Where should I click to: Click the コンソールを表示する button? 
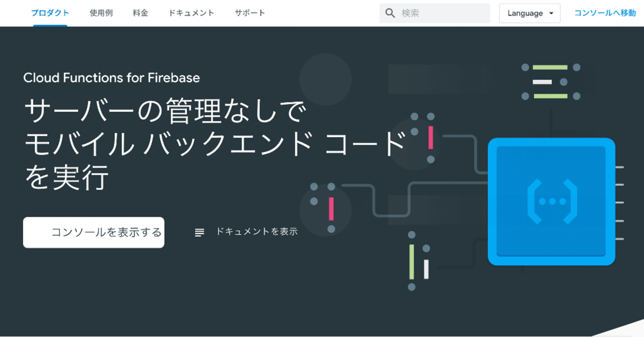point(93,232)
